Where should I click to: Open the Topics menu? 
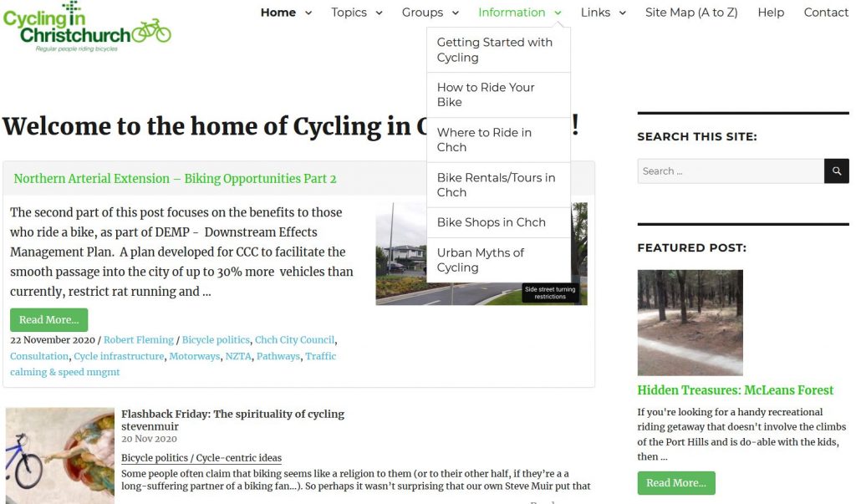(349, 12)
